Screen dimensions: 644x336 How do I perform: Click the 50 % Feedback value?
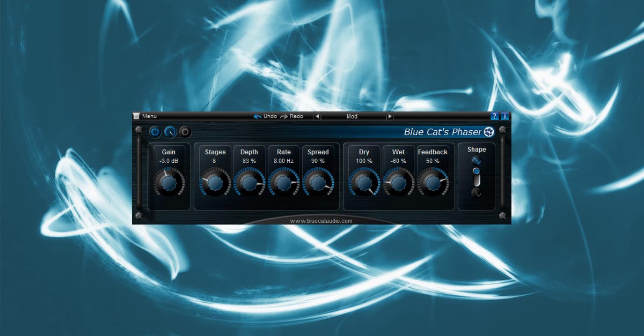pyautogui.click(x=433, y=161)
